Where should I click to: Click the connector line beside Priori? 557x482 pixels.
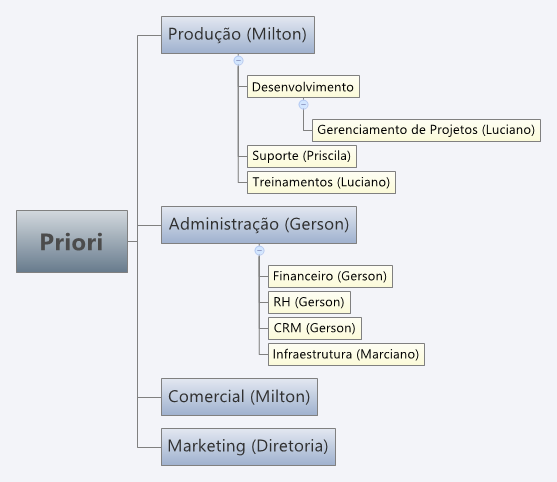(x=133, y=242)
